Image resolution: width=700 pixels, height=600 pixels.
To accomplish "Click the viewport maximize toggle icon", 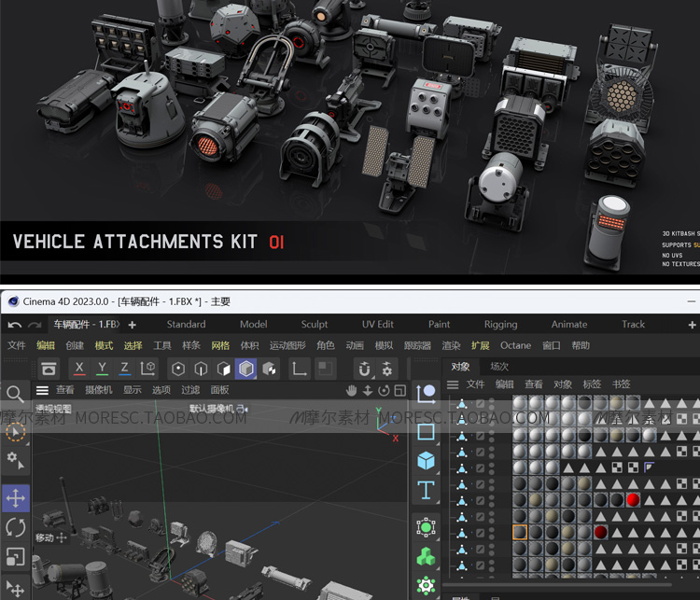I will coord(400,391).
